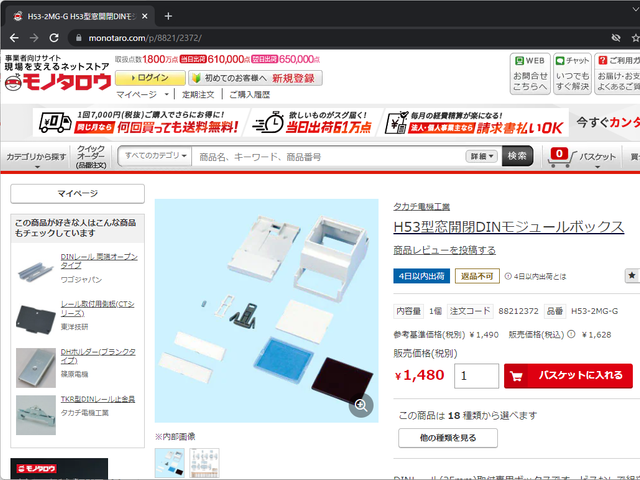
Task: Open the basket cart icon
Action: pos(561,158)
